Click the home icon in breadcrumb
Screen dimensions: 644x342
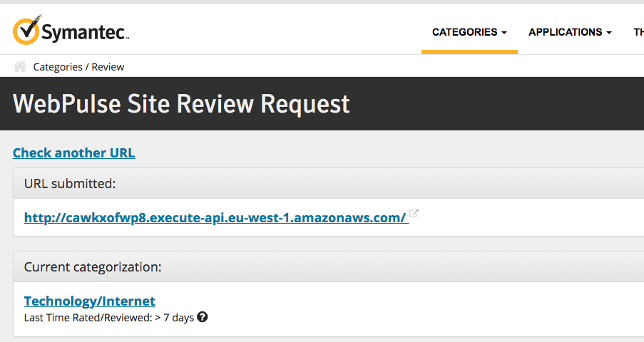coord(20,67)
